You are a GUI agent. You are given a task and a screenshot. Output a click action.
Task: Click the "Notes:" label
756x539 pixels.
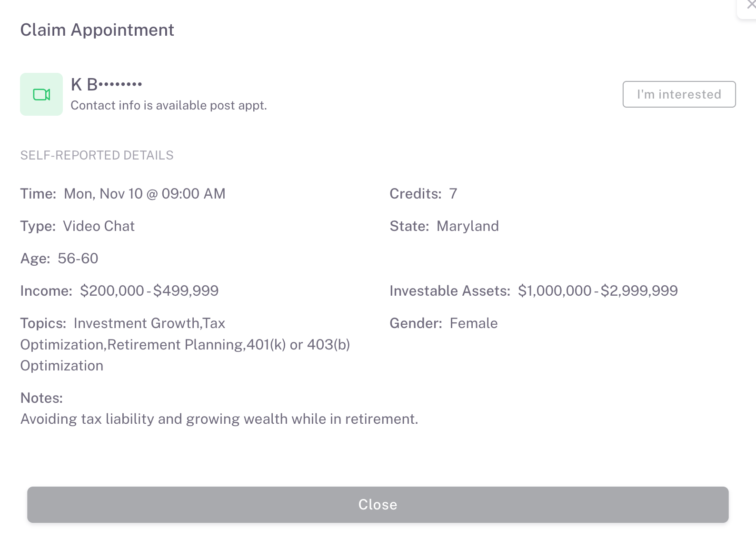41,398
